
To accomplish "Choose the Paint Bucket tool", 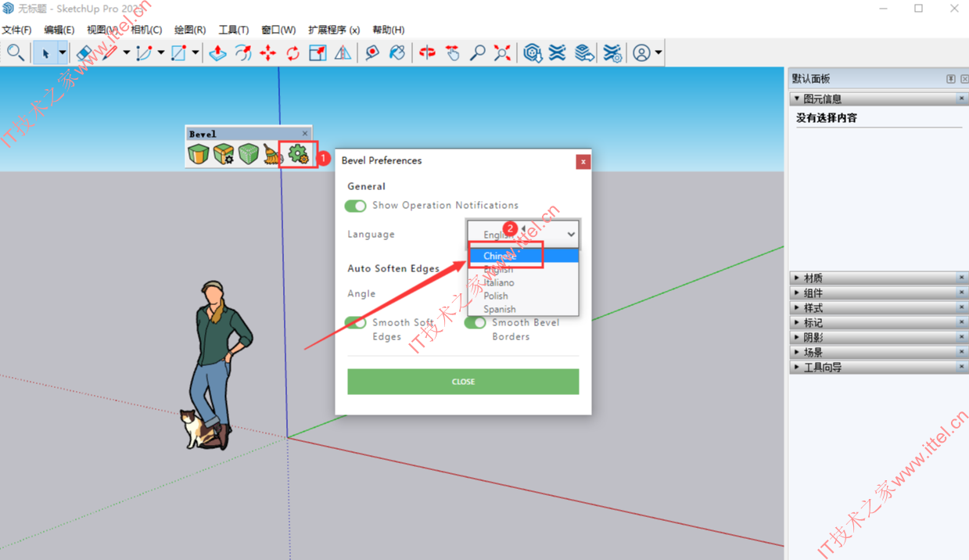I will pyautogui.click(x=397, y=53).
